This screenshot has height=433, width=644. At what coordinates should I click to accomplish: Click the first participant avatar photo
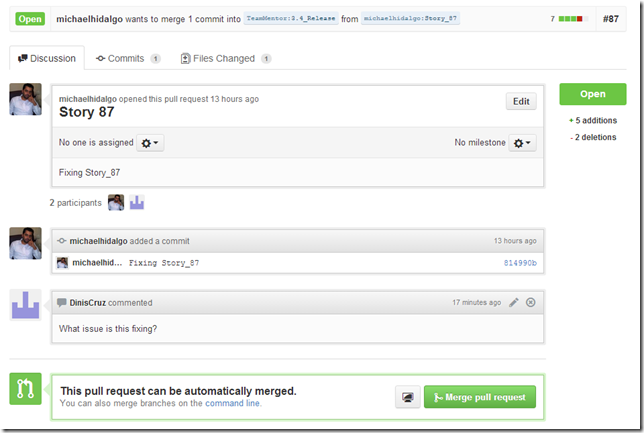(x=116, y=202)
